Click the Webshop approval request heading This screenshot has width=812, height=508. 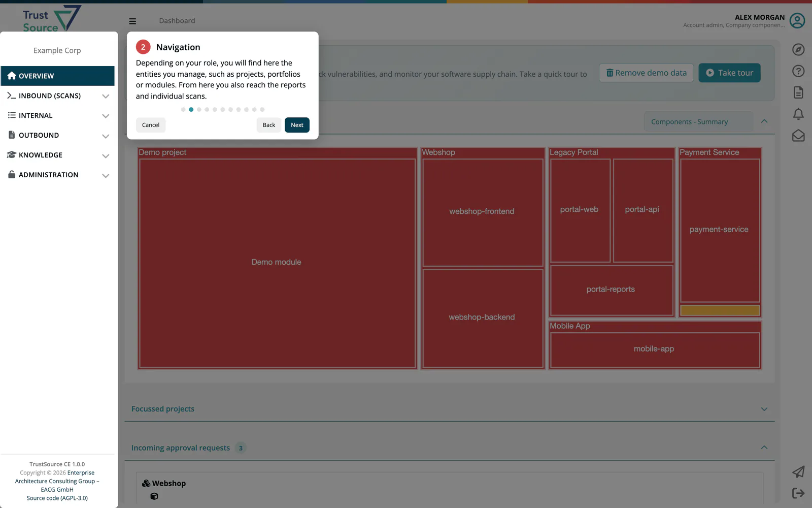(x=169, y=483)
